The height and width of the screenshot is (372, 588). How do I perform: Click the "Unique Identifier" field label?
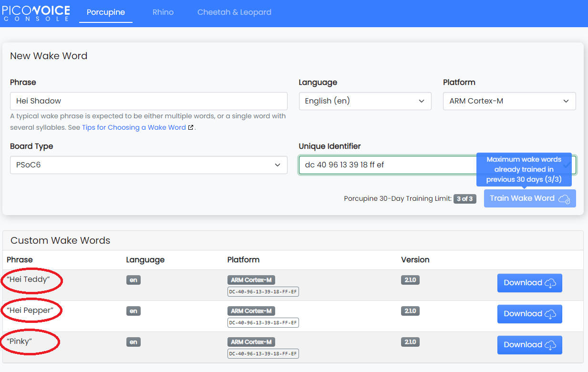point(330,146)
